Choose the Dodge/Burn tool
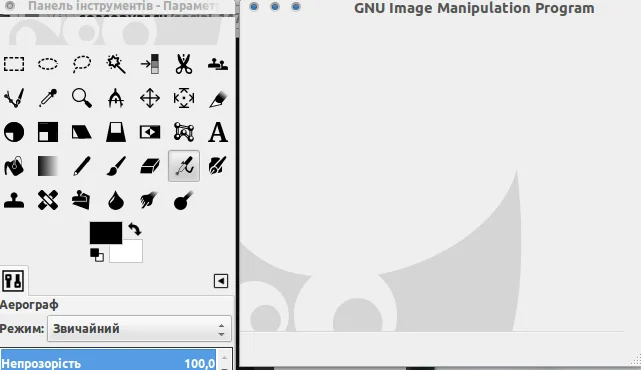This screenshot has height=370, width=641. pyautogui.click(x=183, y=200)
